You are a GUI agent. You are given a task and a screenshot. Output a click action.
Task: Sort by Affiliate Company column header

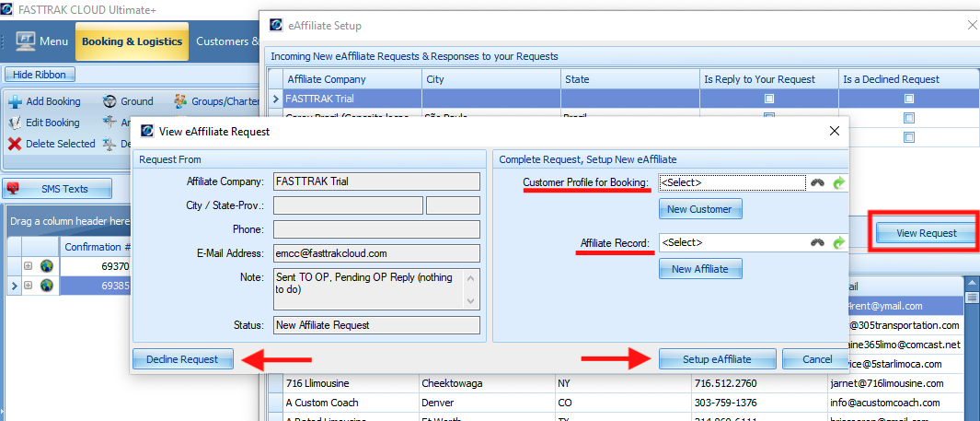point(352,79)
